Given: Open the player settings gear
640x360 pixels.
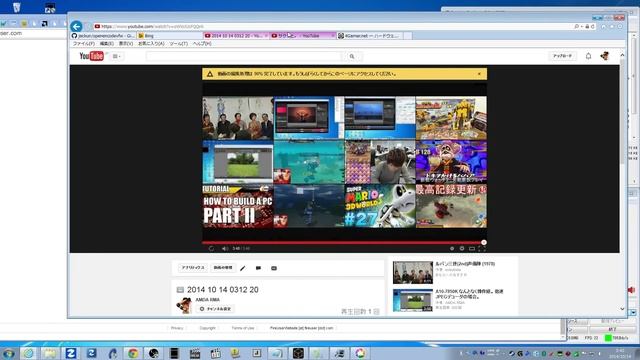Looking at the screenshot, I should [462, 248].
